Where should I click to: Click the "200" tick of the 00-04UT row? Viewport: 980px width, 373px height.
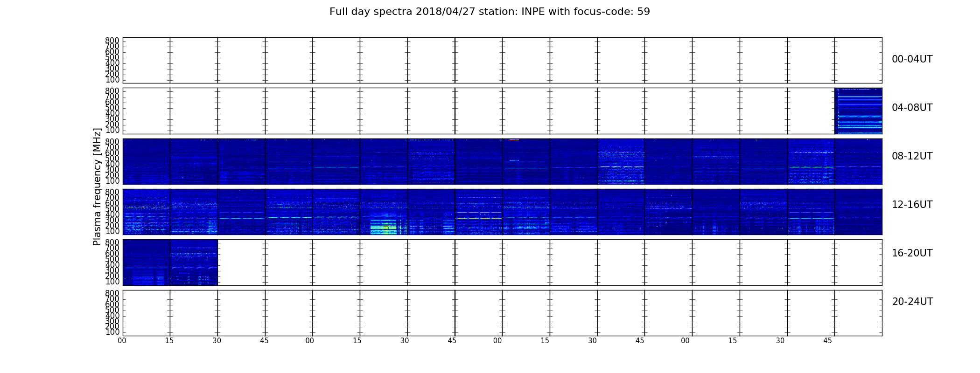(x=112, y=74)
